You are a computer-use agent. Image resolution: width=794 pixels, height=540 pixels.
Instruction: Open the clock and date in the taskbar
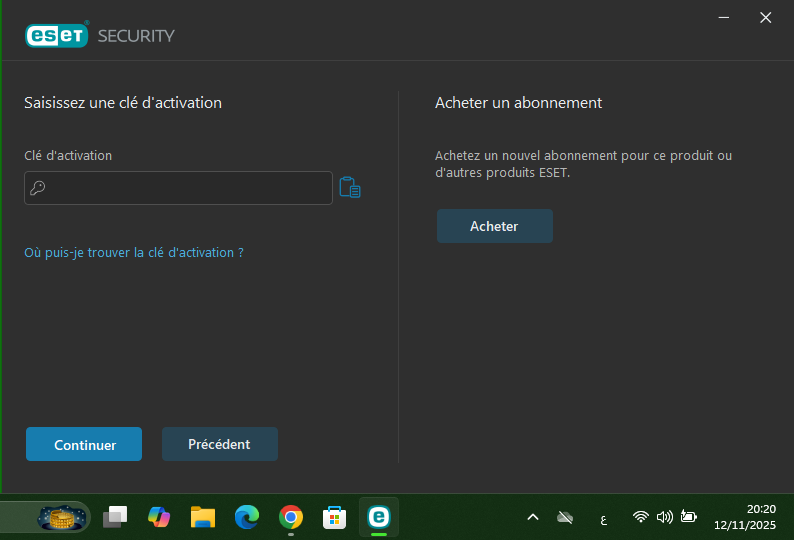click(x=745, y=517)
